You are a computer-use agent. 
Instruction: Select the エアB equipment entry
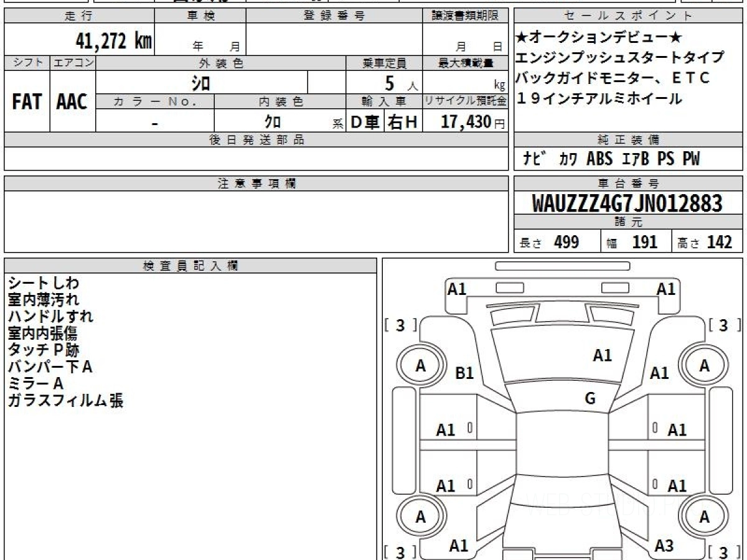click(x=636, y=159)
